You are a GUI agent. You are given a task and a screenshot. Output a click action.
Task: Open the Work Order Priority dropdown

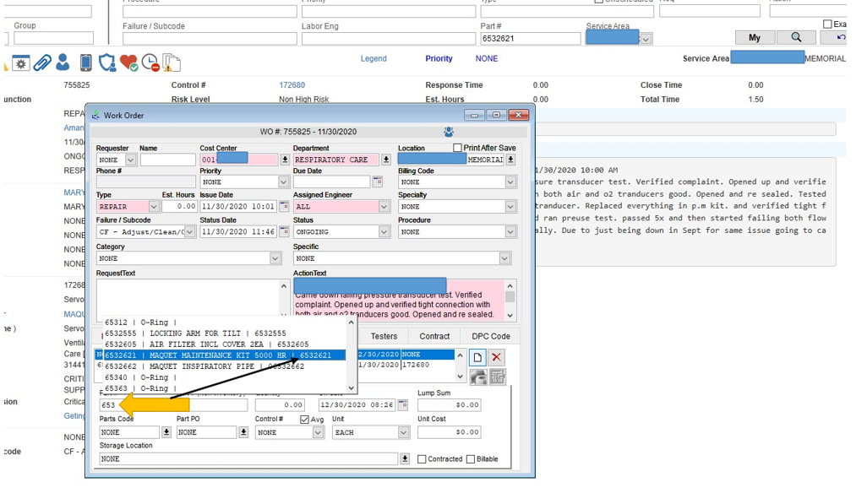click(284, 182)
